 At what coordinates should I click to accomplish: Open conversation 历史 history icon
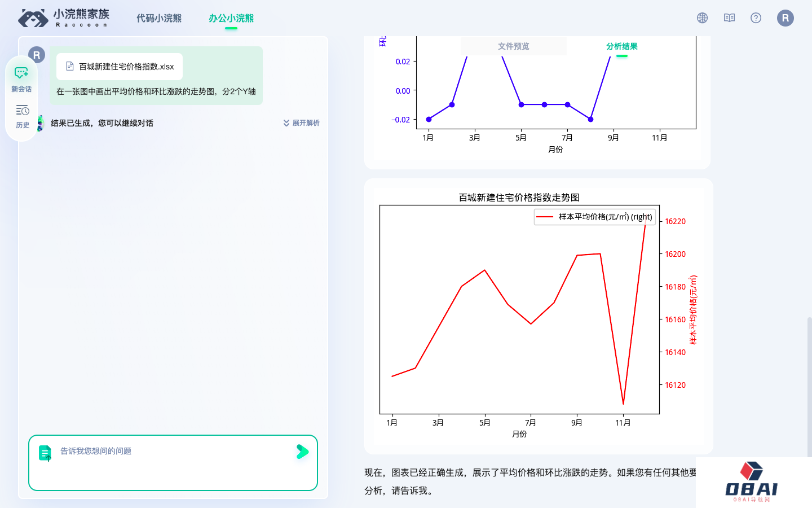[x=22, y=116]
